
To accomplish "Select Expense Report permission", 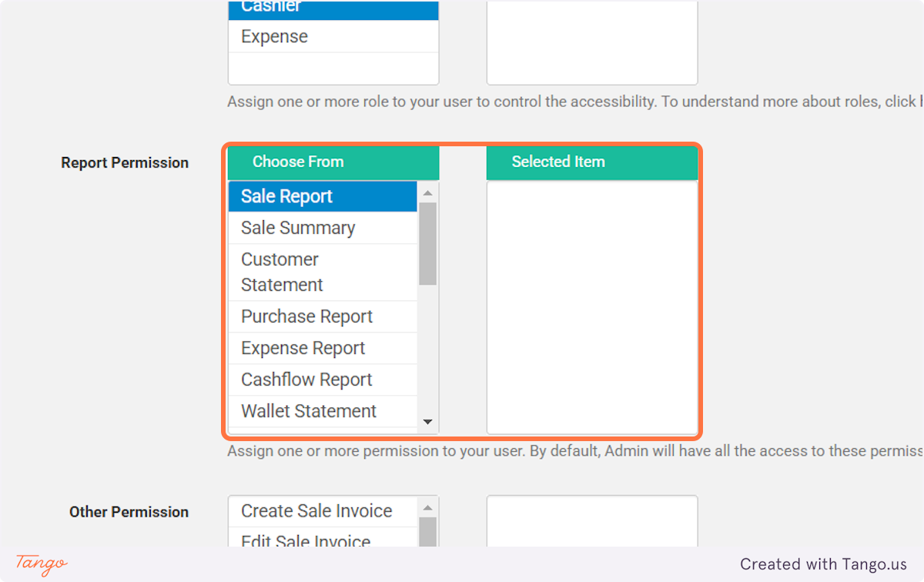I will point(323,348).
